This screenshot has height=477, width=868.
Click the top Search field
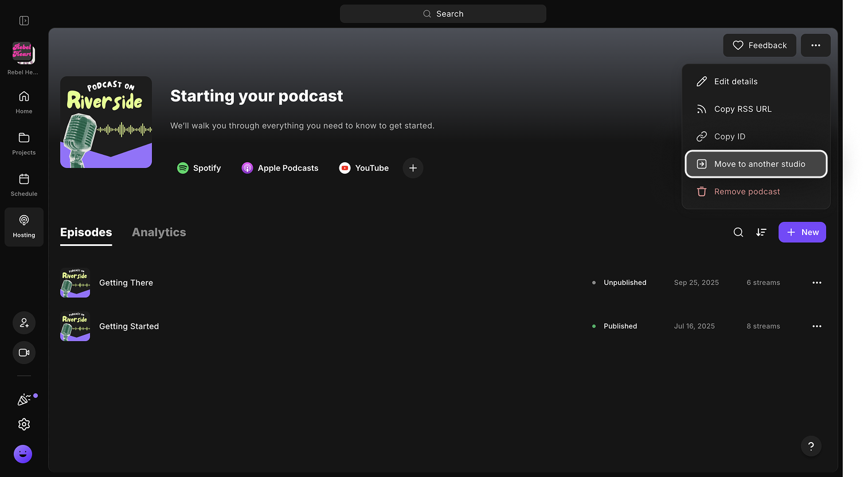click(443, 14)
